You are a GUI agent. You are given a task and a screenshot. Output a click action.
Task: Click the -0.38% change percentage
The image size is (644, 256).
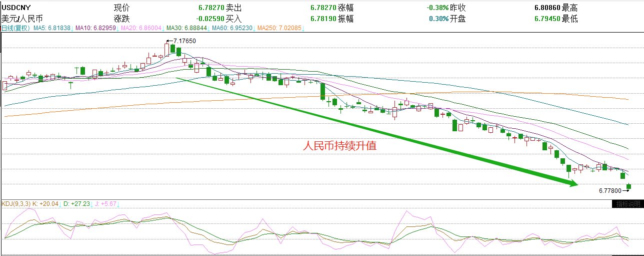click(x=437, y=8)
